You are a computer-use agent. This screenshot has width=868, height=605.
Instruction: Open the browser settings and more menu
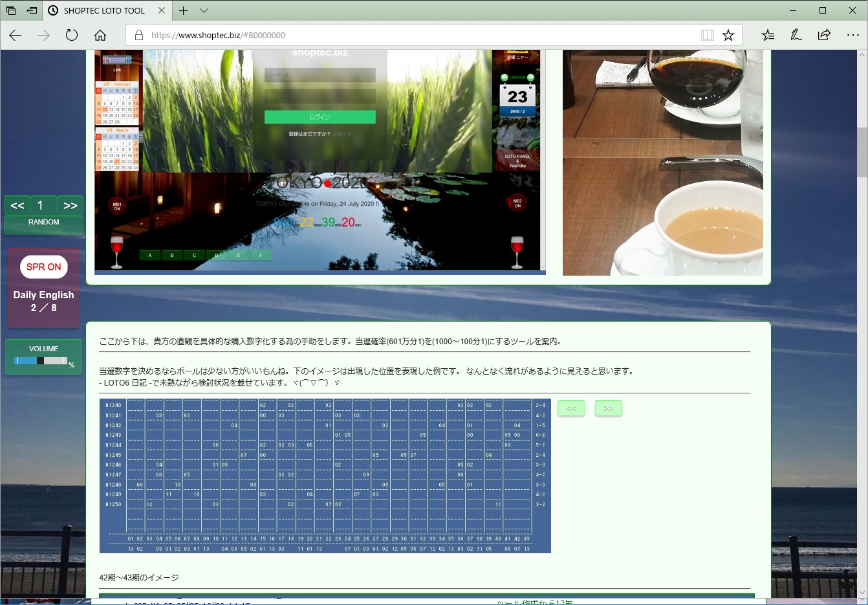click(853, 35)
